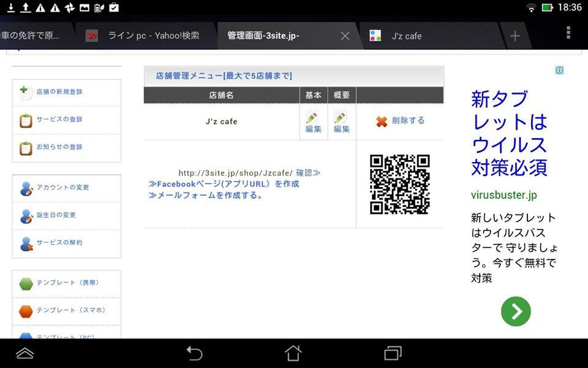The image size is (588, 368).
Task: Switch to the 車の免許 browser tab
Action: [x=36, y=36]
